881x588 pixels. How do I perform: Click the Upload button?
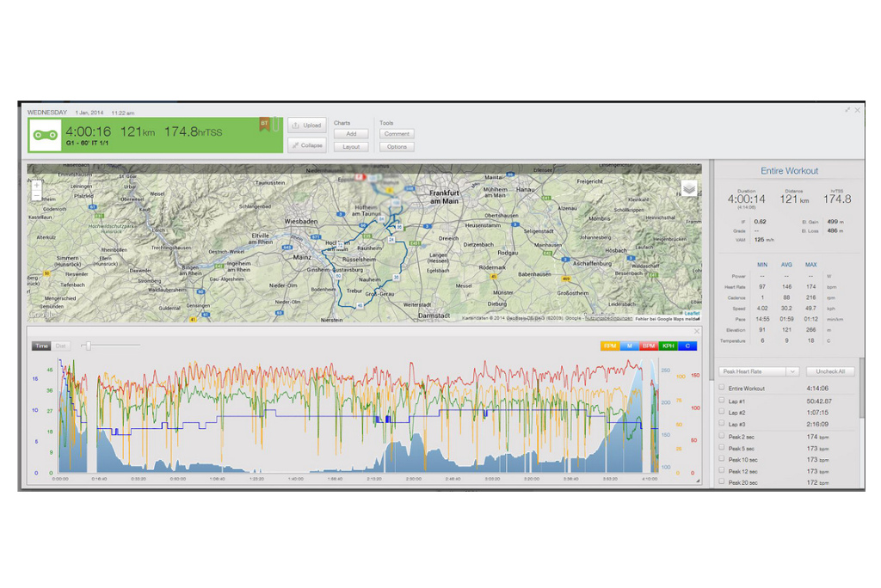pos(307,126)
